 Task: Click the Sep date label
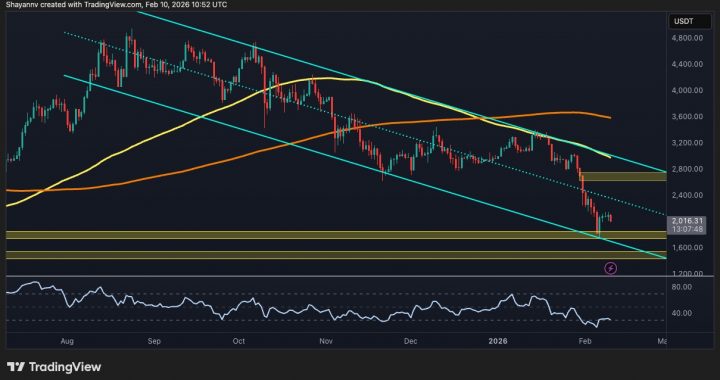(155, 341)
